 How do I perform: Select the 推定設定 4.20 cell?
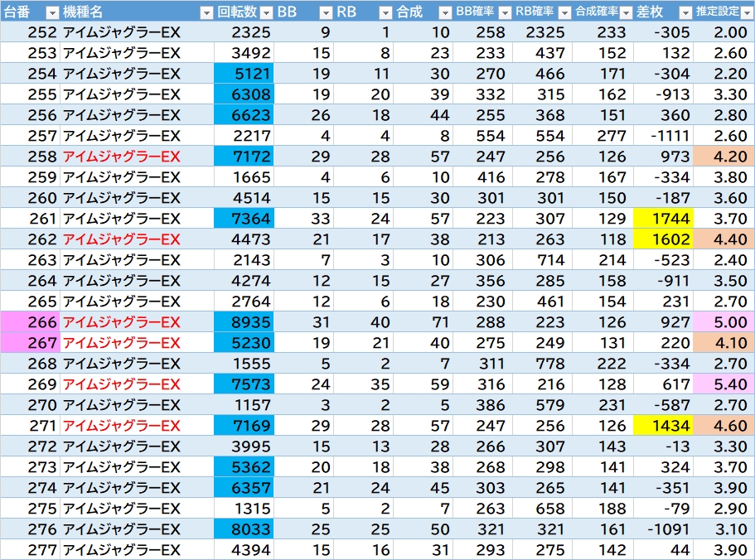tap(724, 157)
